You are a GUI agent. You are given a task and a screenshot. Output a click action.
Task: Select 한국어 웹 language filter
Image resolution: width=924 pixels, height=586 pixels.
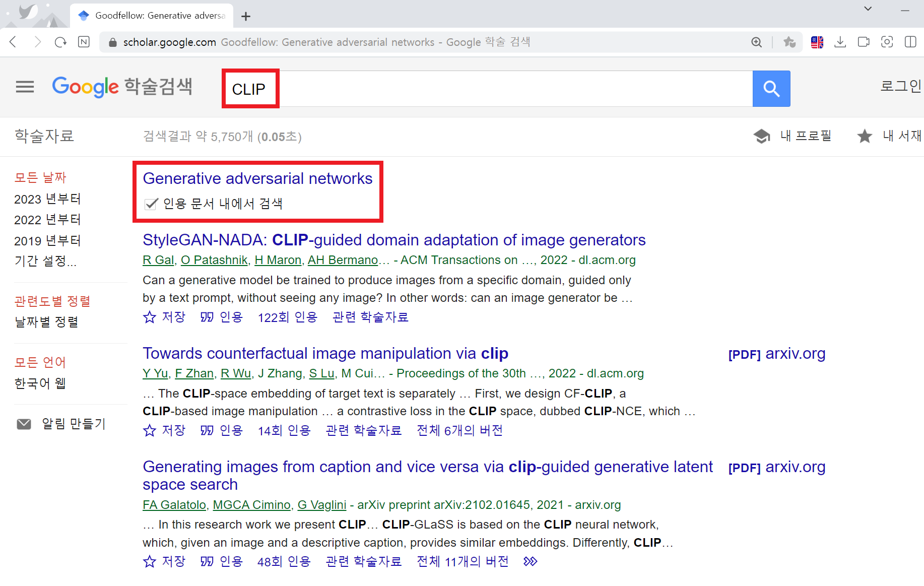point(40,383)
